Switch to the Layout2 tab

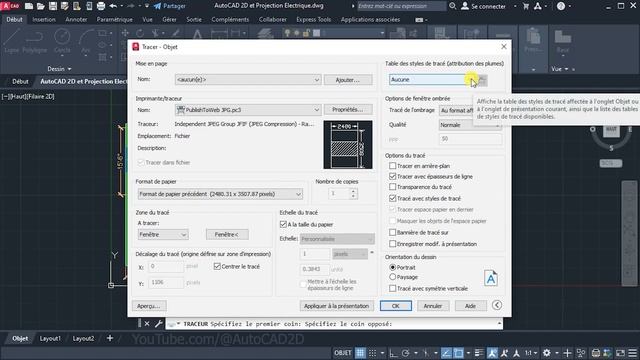coord(83,338)
